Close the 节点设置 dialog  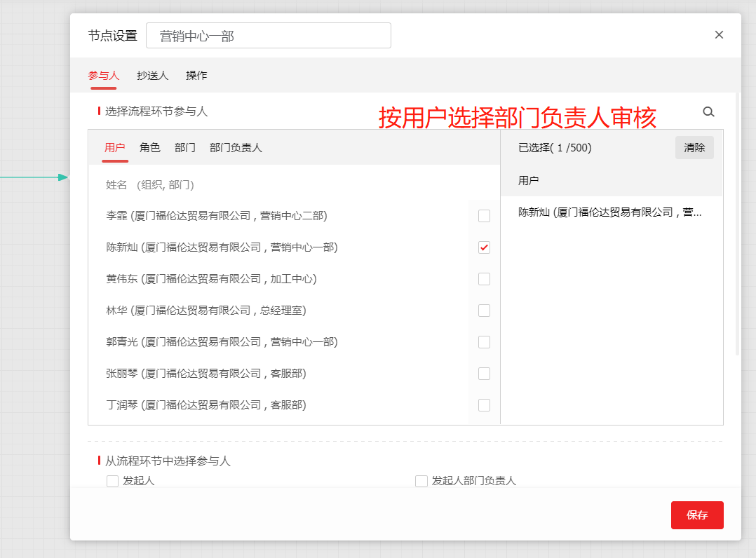pyautogui.click(x=719, y=34)
